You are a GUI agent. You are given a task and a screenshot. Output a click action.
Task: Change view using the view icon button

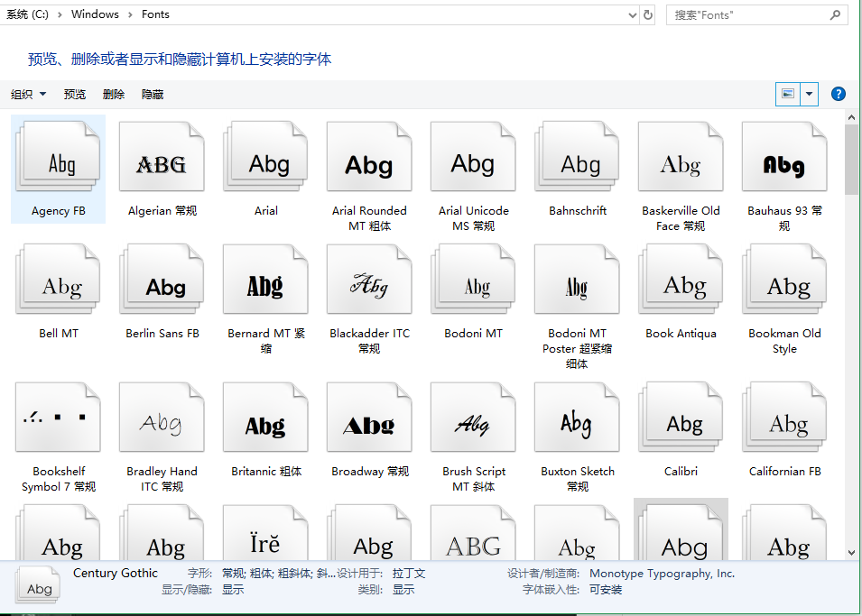[x=788, y=94]
